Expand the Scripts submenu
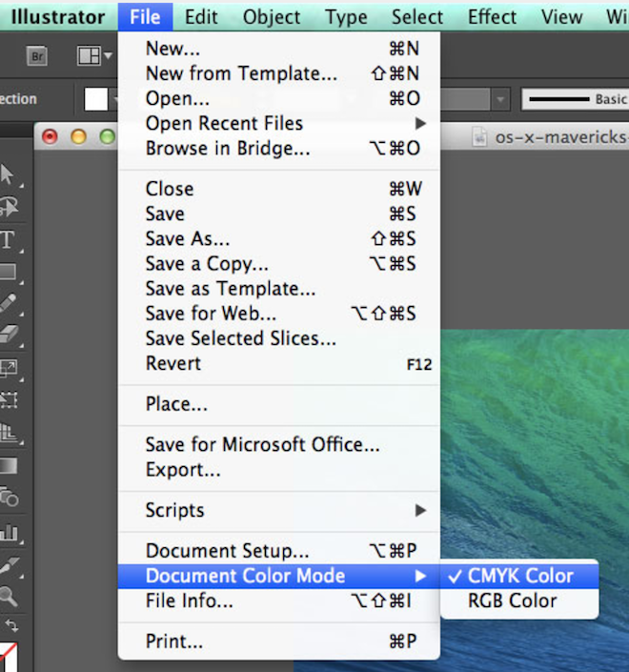 pos(279,510)
